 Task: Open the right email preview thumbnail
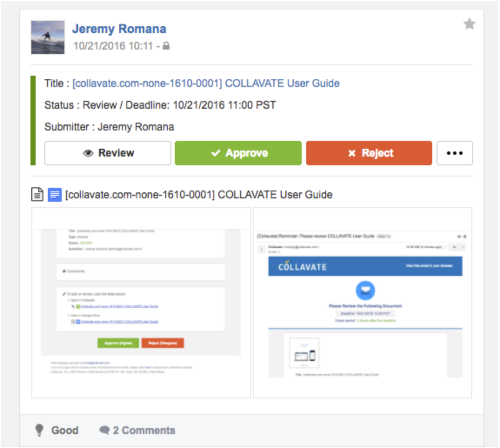tap(363, 302)
